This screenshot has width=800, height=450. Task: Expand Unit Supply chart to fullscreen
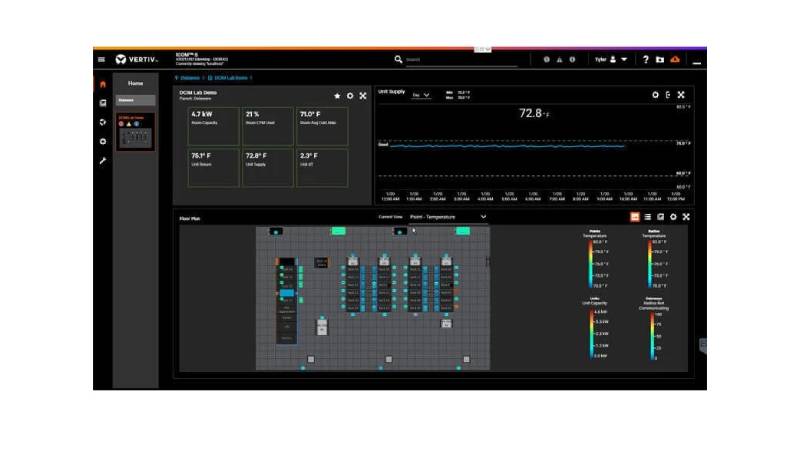point(681,95)
